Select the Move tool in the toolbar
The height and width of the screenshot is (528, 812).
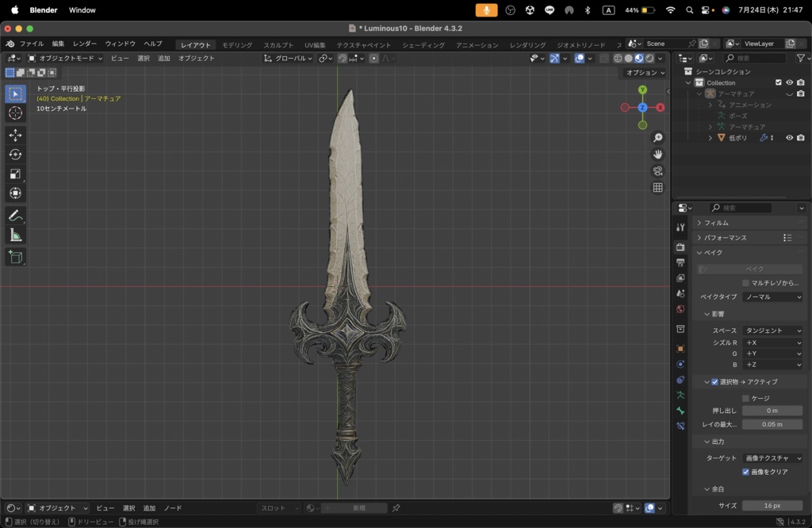click(x=16, y=135)
